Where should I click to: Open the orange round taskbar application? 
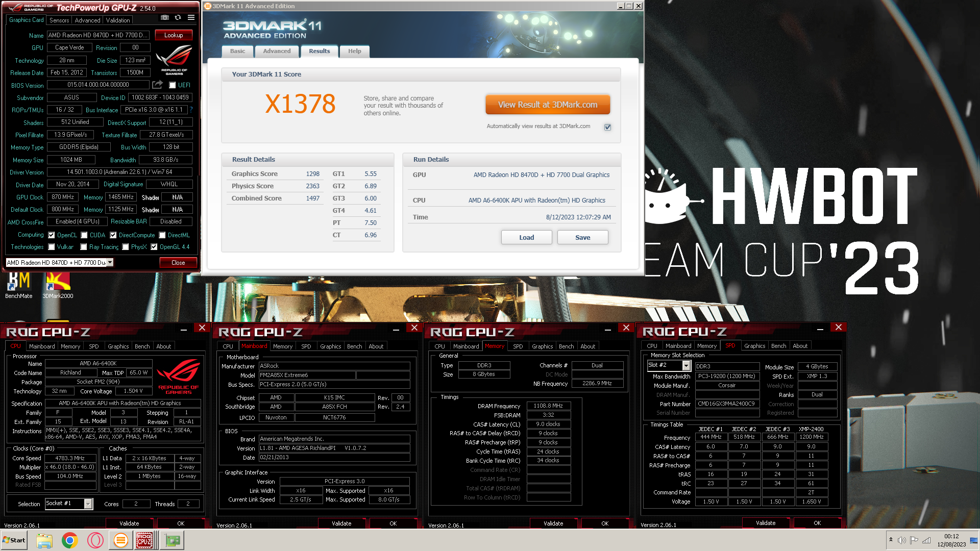(x=120, y=540)
